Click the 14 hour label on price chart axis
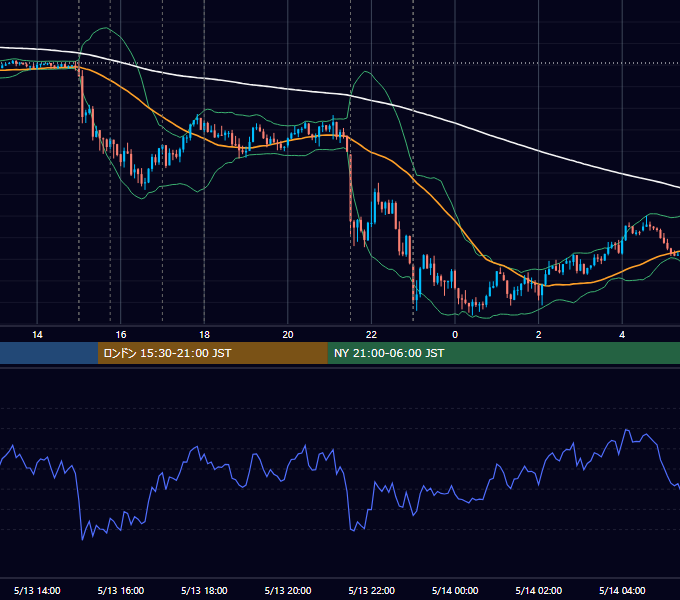This screenshot has height=600, width=680. click(x=37, y=335)
